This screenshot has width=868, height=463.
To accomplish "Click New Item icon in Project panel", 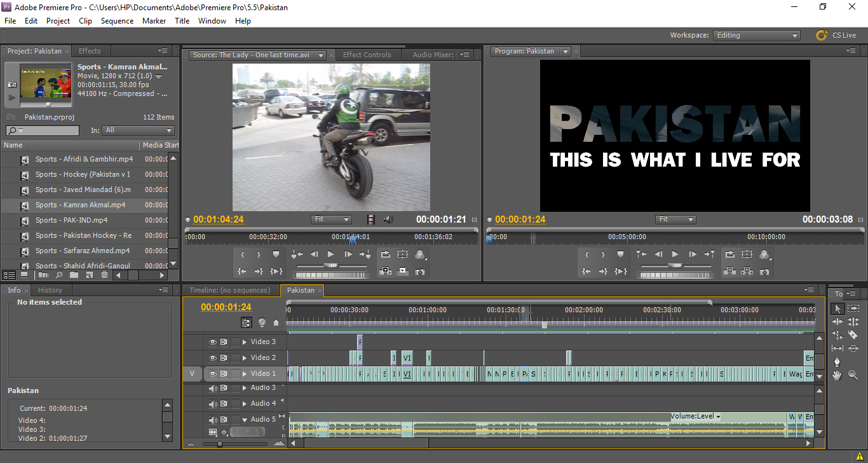I will point(89,275).
